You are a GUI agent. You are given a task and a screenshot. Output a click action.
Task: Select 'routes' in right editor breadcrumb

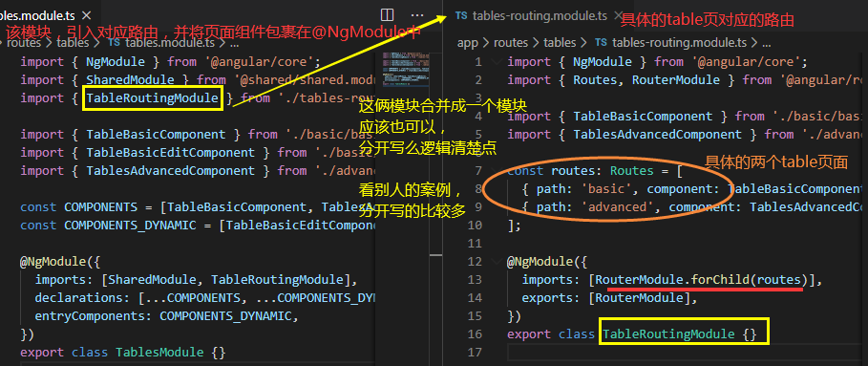tap(511, 42)
